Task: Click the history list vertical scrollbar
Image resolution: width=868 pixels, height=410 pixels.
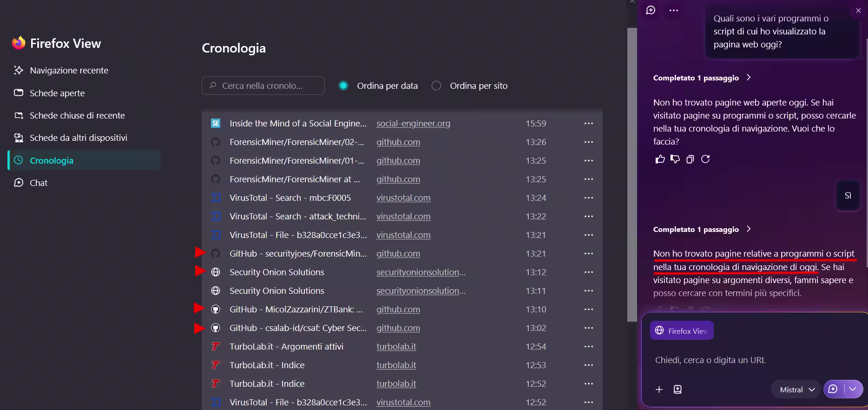Action: pyautogui.click(x=632, y=174)
